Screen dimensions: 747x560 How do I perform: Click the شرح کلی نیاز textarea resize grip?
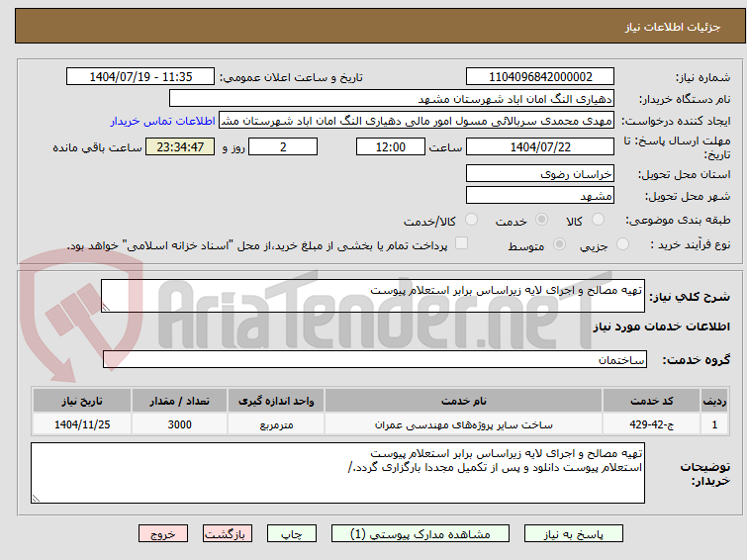tap(106, 308)
